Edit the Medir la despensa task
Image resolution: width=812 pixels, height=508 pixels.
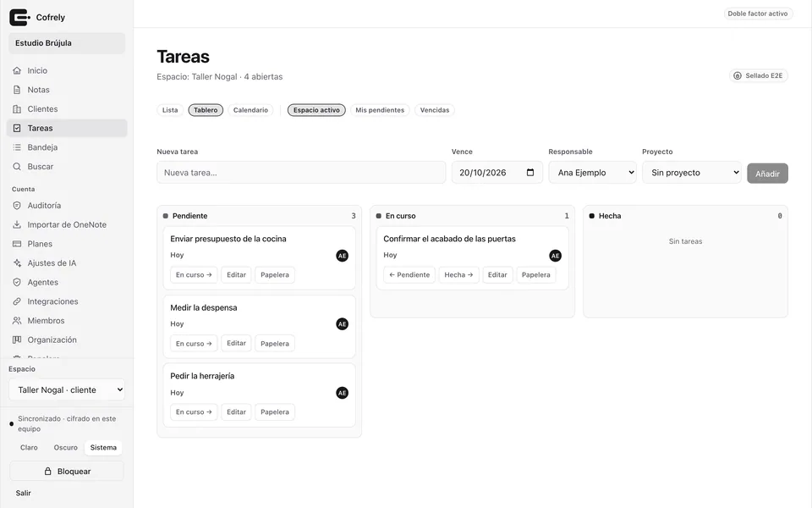pyautogui.click(x=236, y=343)
